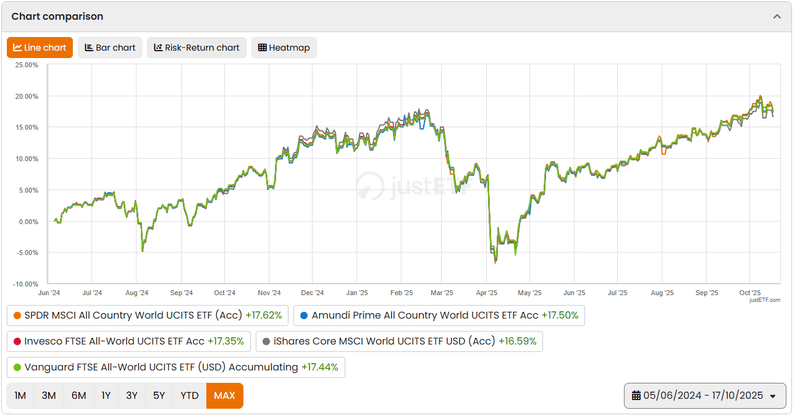The height and width of the screenshot is (418, 800).
Task: Select the 3M time range
Action: [x=49, y=396]
